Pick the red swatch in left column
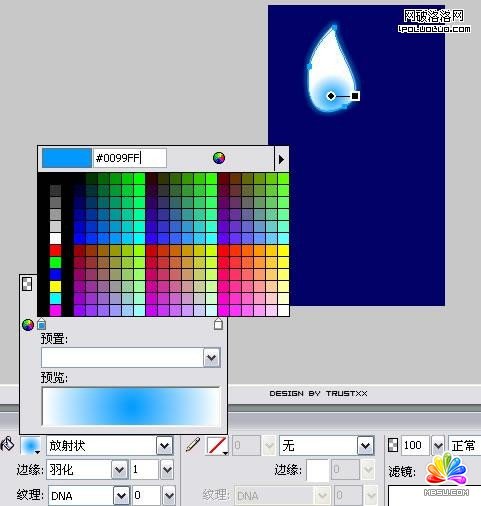481x506 pixels. click(x=55, y=250)
